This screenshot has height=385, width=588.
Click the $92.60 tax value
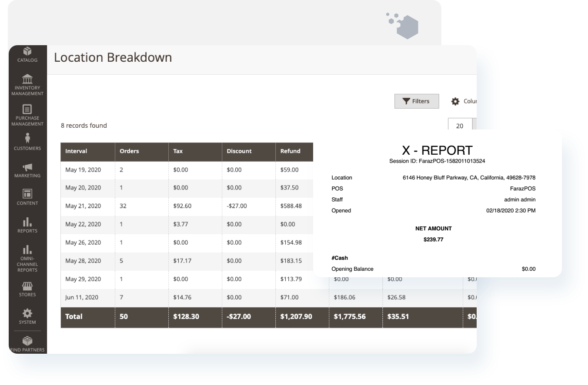pos(182,206)
